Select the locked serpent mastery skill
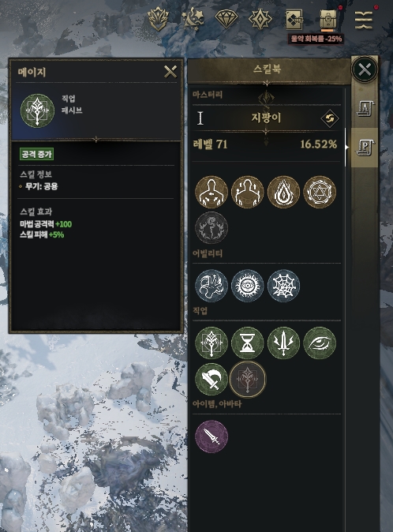The width and height of the screenshot is (393, 532). pos(211,227)
